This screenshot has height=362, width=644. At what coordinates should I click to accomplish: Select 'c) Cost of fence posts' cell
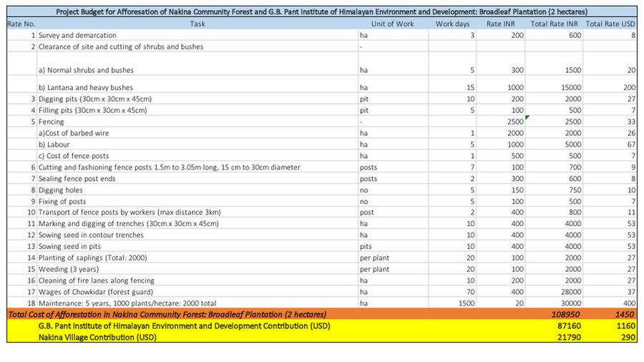click(197, 156)
